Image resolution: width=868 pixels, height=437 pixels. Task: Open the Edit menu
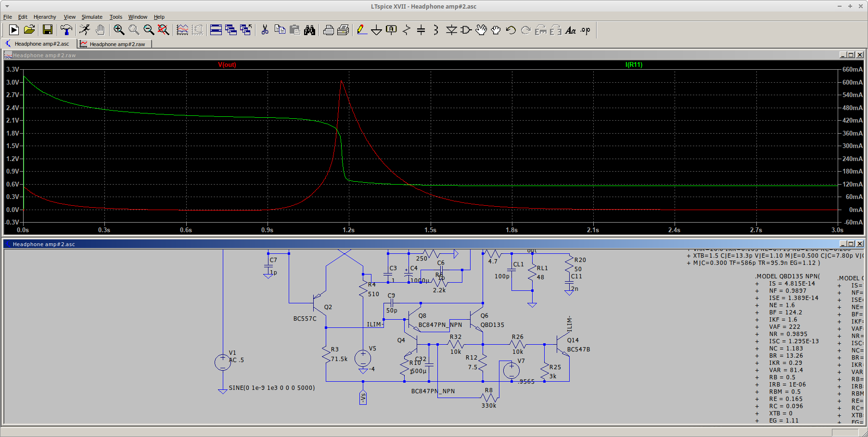pyautogui.click(x=23, y=17)
